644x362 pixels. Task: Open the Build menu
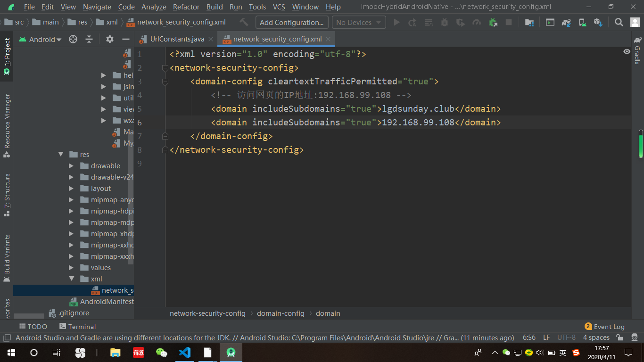point(215,7)
